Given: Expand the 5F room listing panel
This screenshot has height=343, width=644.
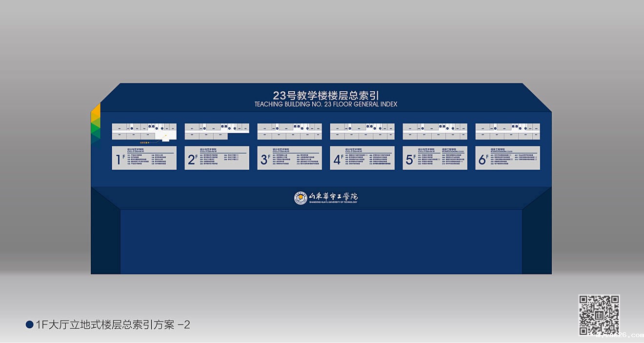Looking at the screenshot, I should click(434, 159).
